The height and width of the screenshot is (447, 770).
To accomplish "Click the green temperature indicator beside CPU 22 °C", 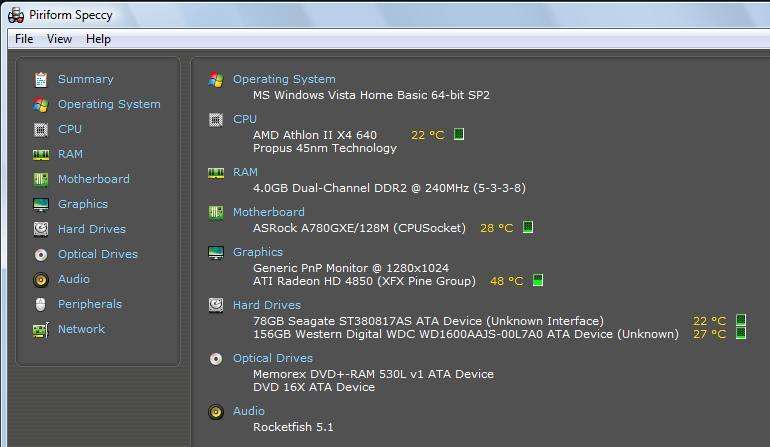I will pyautogui.click(x=459, y=134).
